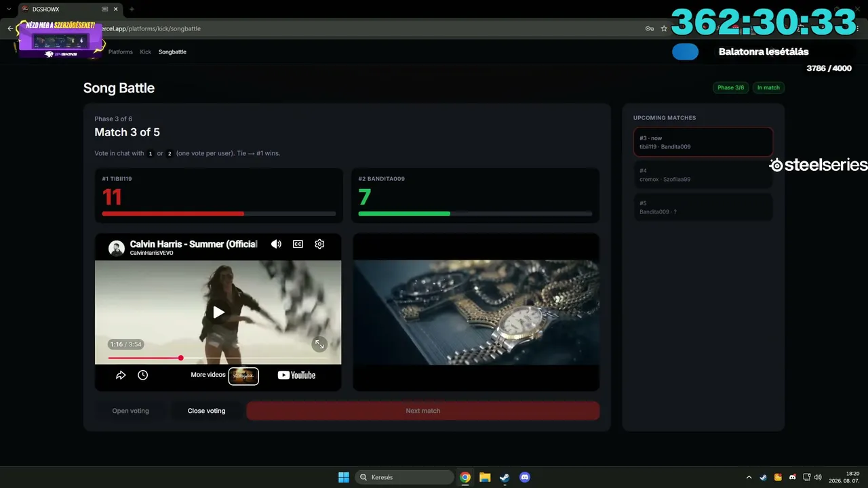Open a new browser tab
This screenshot has height=488, width=868.
coord(132,9)
